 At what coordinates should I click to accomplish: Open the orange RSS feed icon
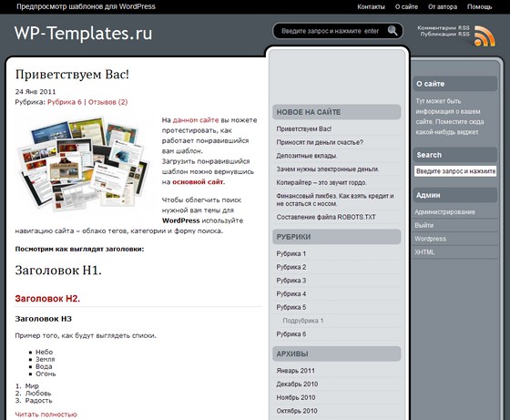coord(484,36)
